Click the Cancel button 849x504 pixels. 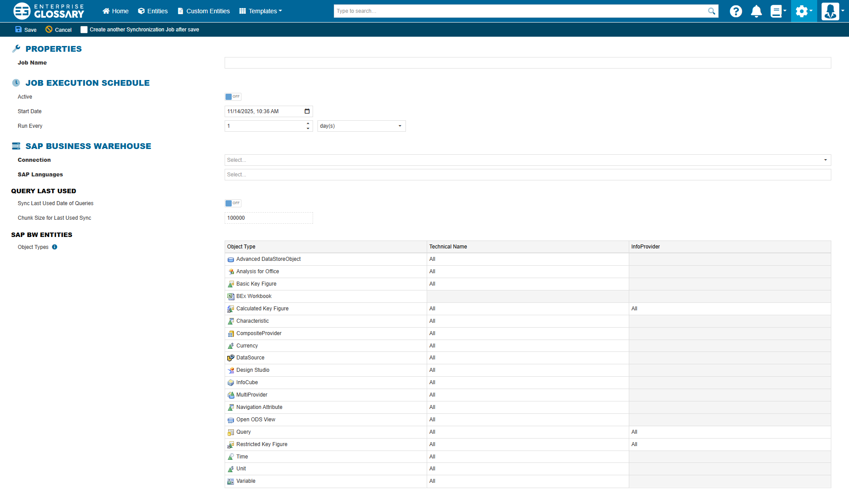coord(58,30)
